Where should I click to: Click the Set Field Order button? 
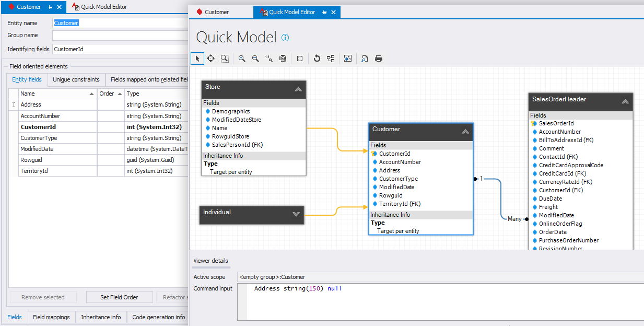119,297
